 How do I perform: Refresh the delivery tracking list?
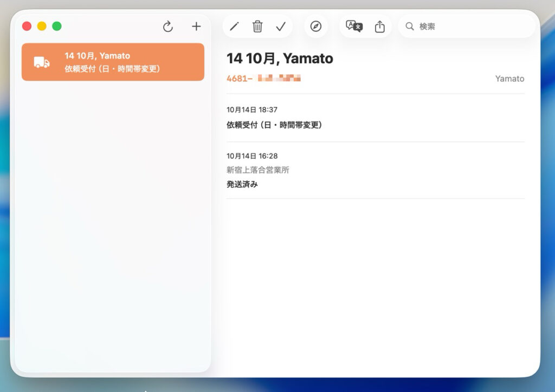[x=168, y=27]
